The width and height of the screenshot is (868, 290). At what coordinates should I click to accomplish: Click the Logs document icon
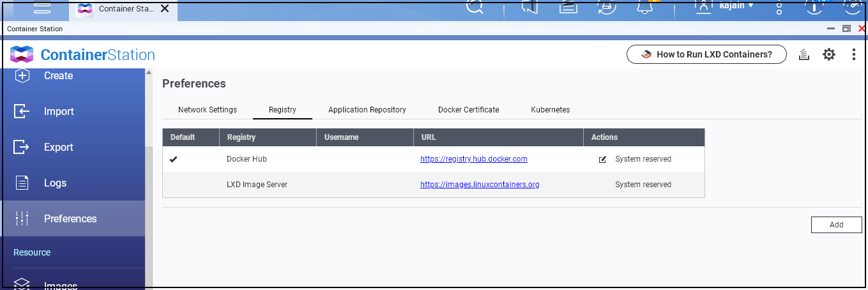(22, 183)
